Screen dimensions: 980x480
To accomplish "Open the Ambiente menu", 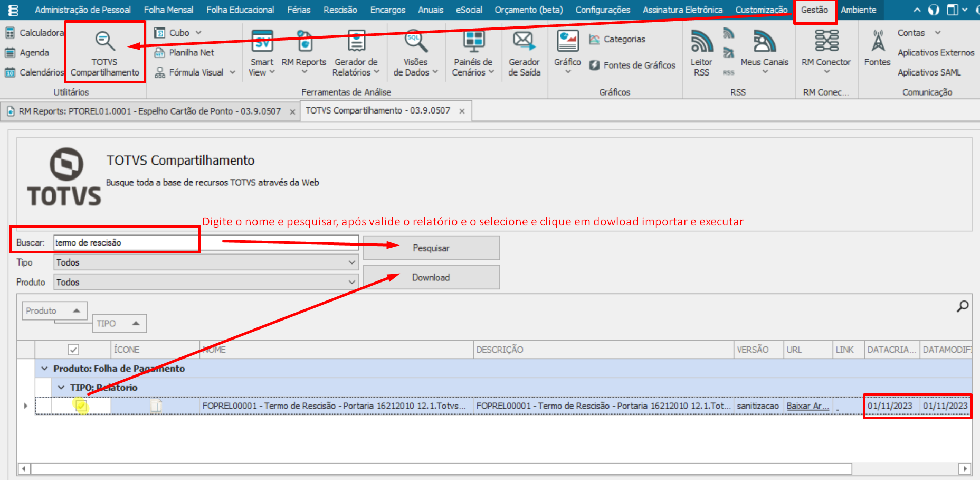I will click(858, 10).
